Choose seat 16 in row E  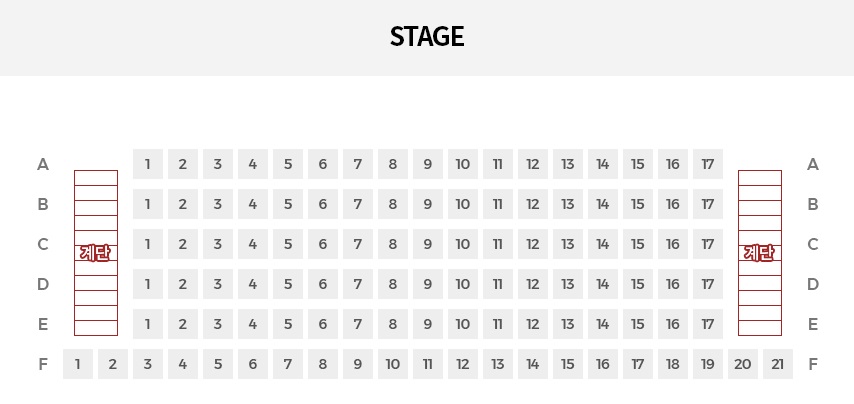(x=673, y=324)
